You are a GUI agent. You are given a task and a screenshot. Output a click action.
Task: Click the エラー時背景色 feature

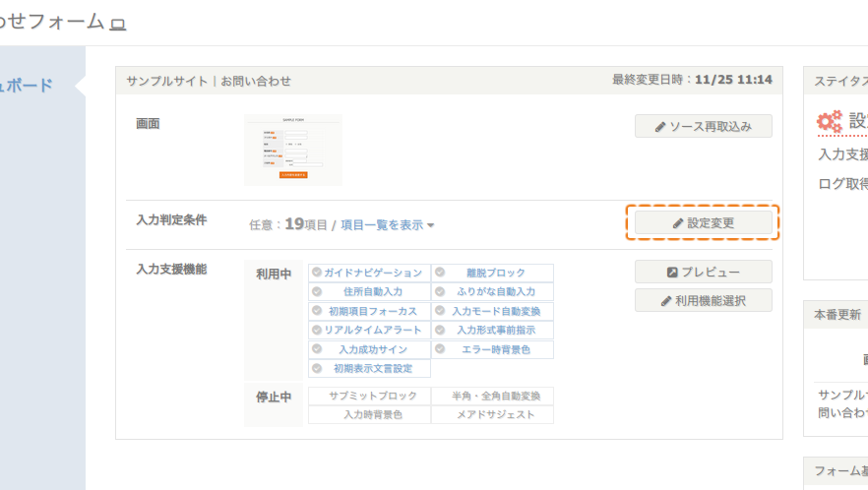pos(492,349)
